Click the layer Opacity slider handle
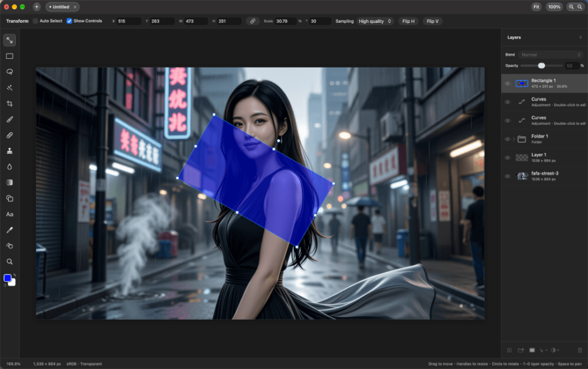The height and width of the screenshot is (369, 588). click(x=542, y=66)
